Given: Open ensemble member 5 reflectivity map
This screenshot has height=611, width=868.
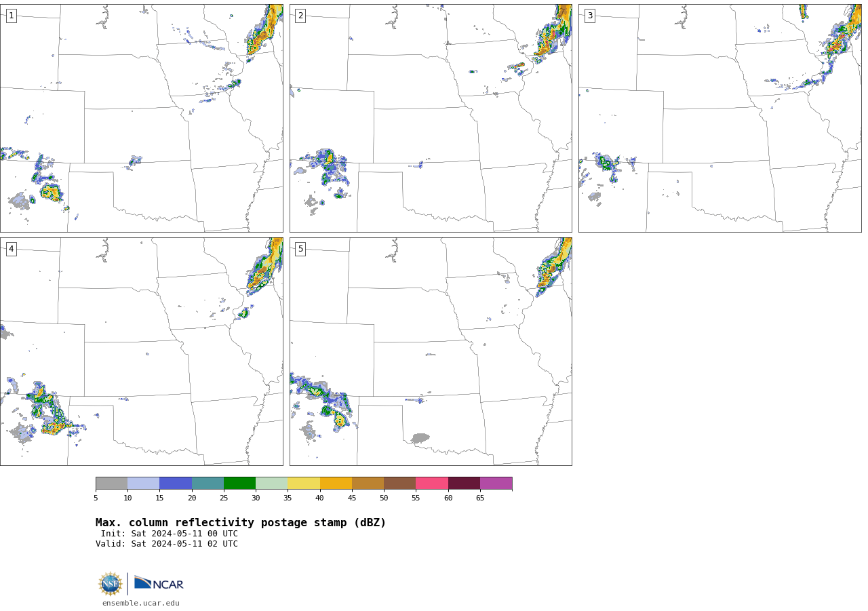Looking at the screenshot, I should 431,351.
